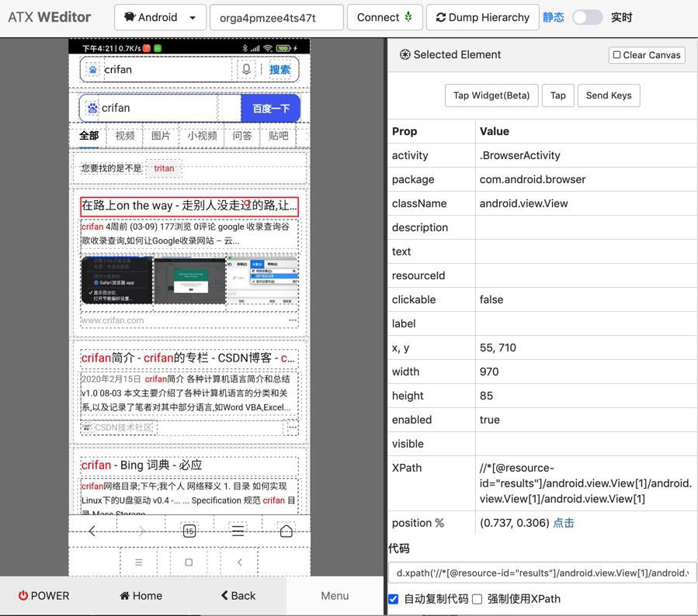698x616 pixels.
Task: Select the 图片 results tab
Action: 161,136
